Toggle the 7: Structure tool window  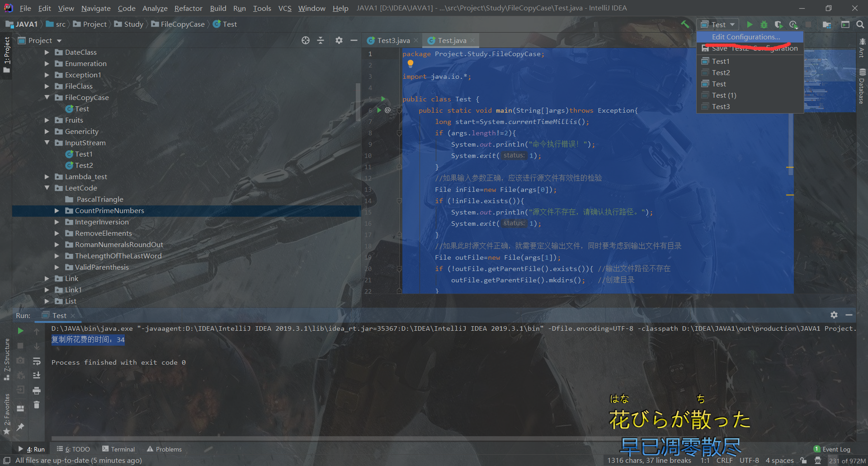(6, 360)
